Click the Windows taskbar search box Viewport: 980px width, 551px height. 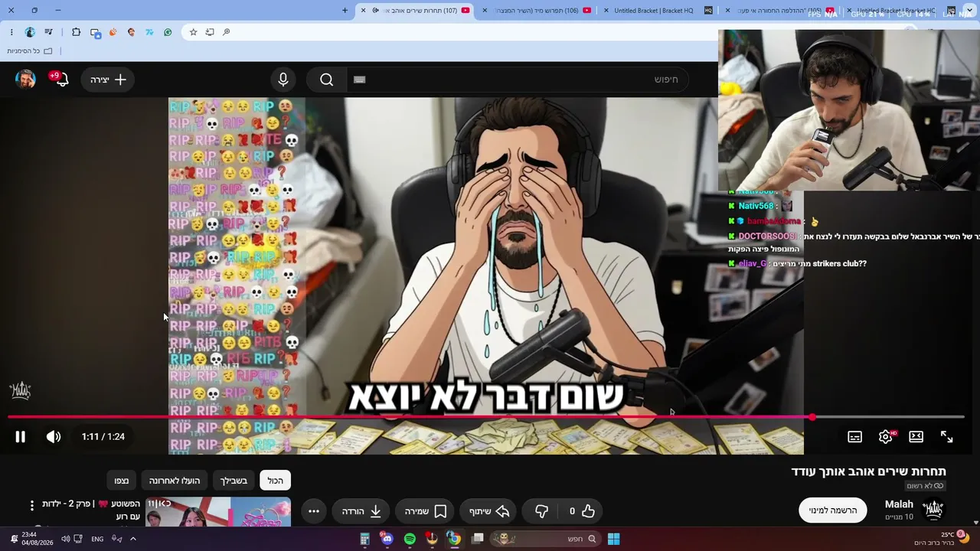(547, 539)
